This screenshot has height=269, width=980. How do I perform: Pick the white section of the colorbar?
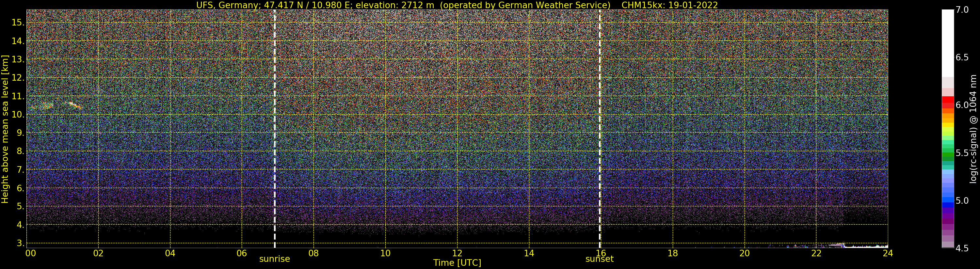pyautogui.click(x=948, y=43)
